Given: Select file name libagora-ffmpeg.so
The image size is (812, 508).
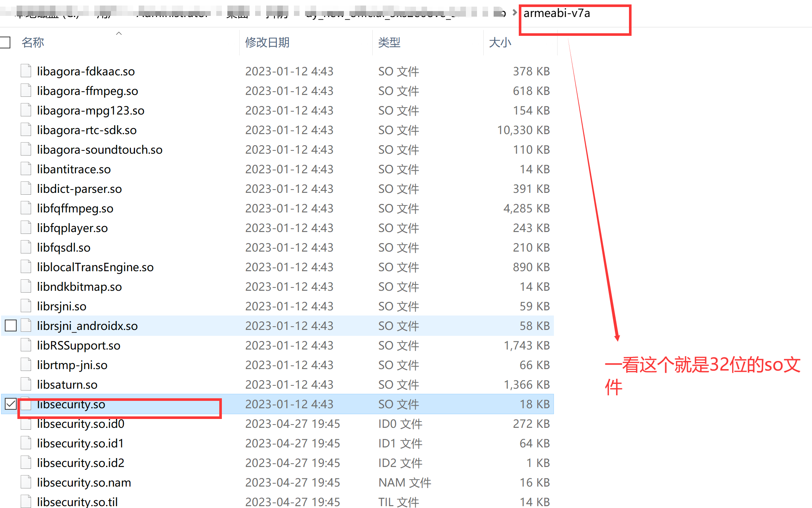Looking at the screenshot, I should [x=88, y=91].
